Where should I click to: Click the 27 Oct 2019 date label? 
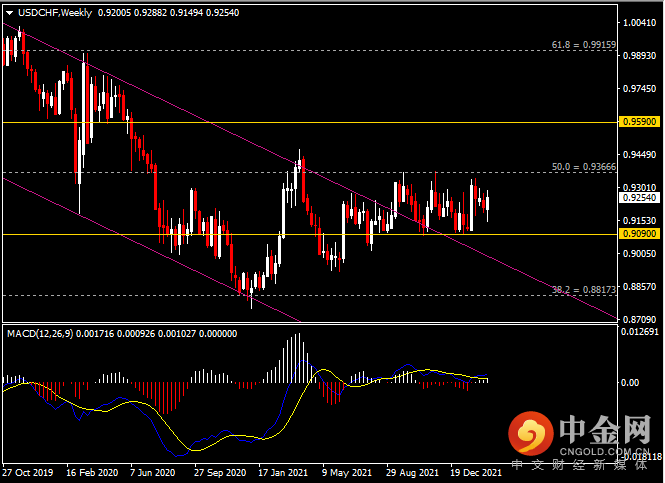28,472
